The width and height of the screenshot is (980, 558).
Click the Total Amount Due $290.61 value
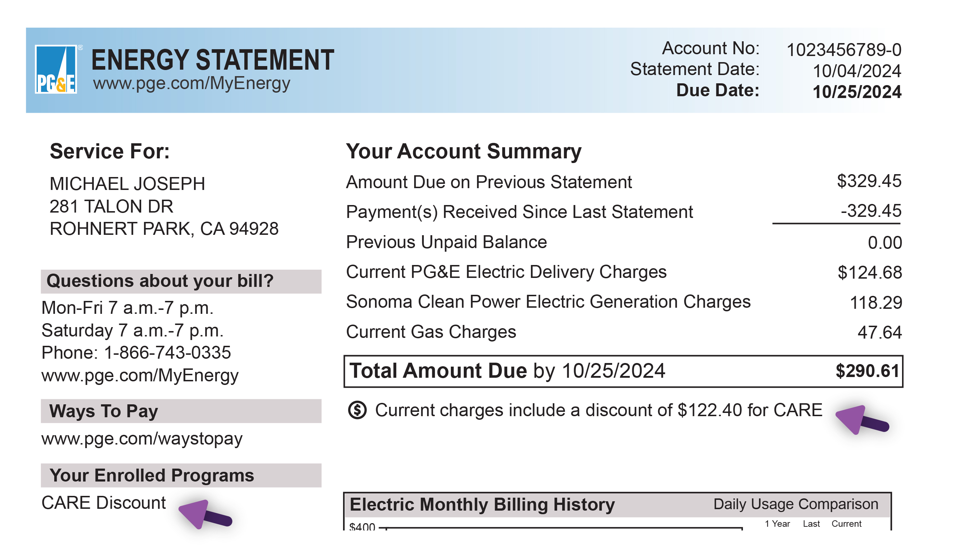867,371
